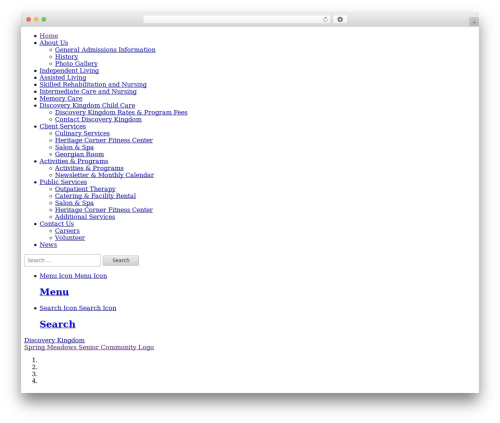Open Salon & Spa under Public Services
This screenshot has width=500, height=423.
click(x=74, y=203)
